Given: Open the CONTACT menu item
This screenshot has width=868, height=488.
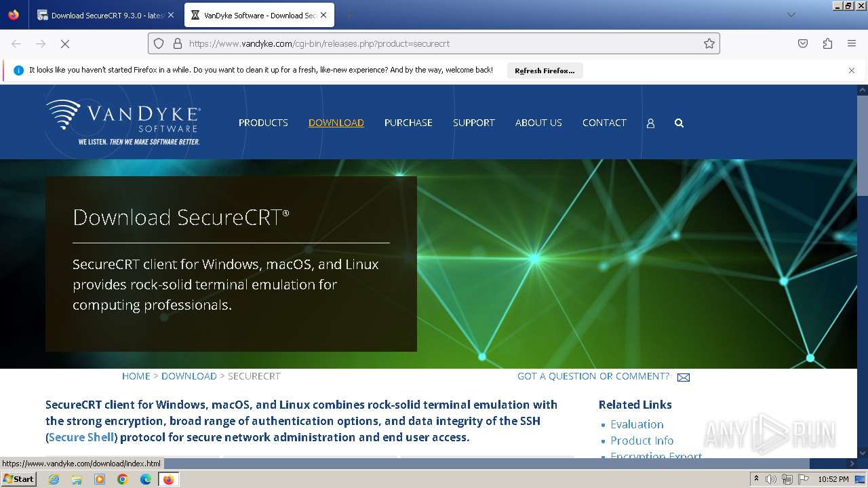Looking at the screenshot, I should (x=604, y=123).
